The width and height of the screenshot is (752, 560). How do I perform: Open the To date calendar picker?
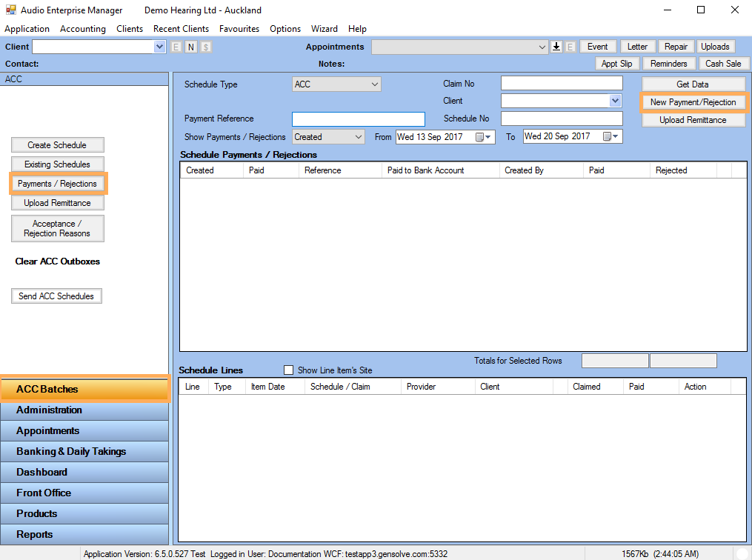pyautogui.click(x=611, y=136)
